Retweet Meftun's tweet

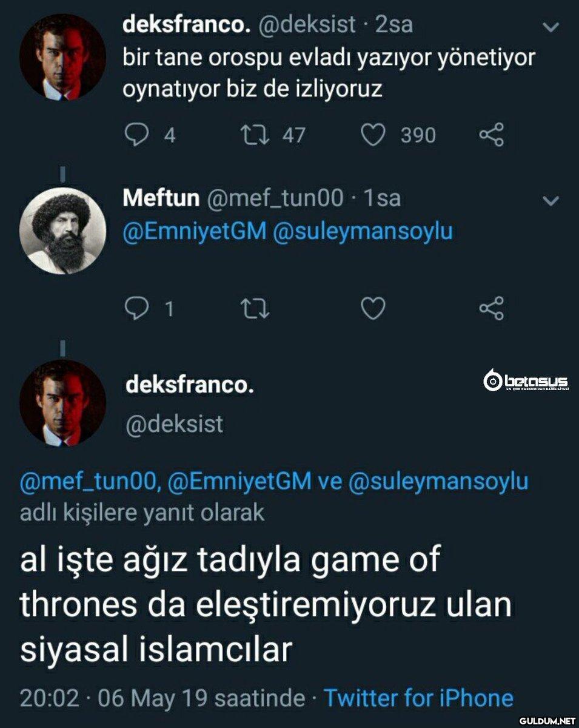click(x=254, y=309)
